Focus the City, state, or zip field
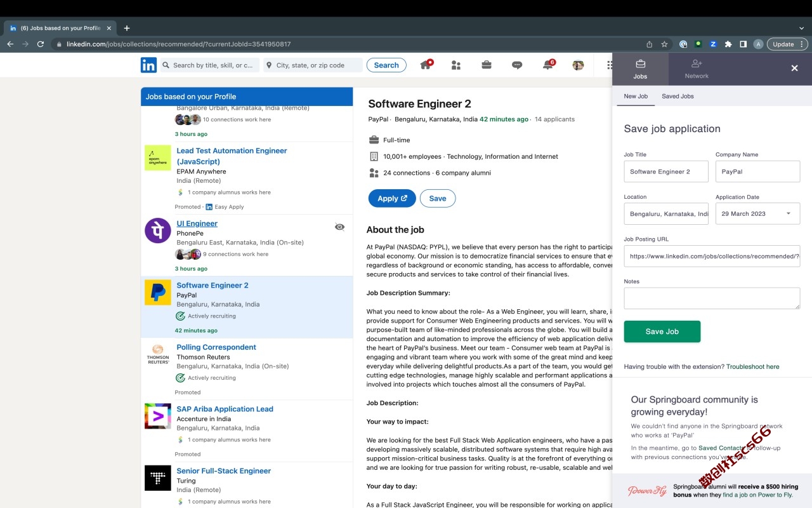The height and width of the screenshot is (508, 812). click(313, 65)
